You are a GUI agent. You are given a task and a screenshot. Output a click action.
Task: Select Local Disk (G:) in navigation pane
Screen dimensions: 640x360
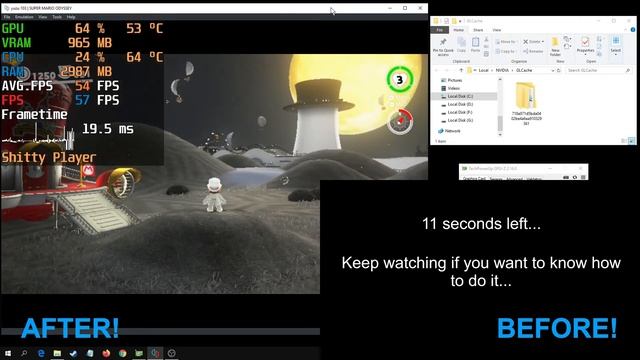pyautogui.click(x=460, y=120)
